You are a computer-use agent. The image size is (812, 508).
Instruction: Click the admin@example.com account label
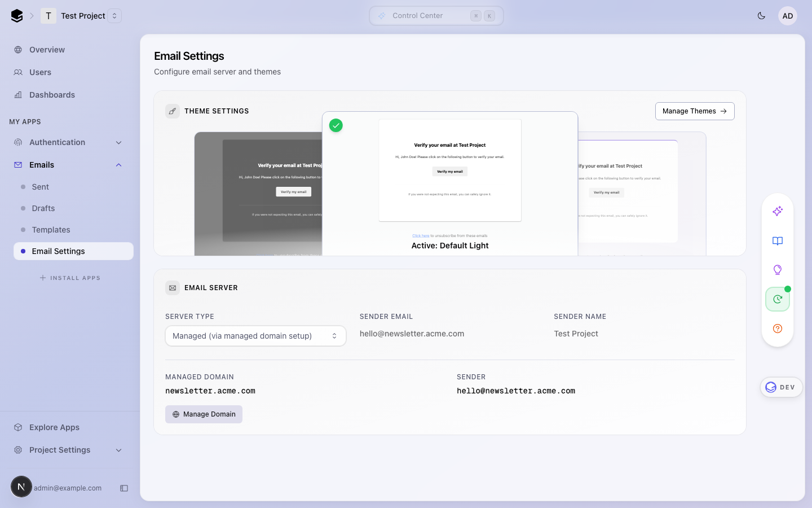point(68,488)
